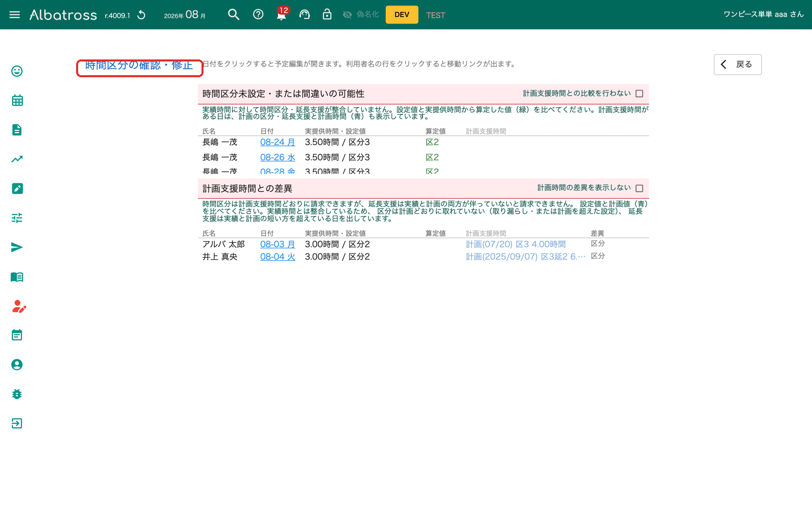Click the reload icon next to version r.4009.1

(142, 15)
